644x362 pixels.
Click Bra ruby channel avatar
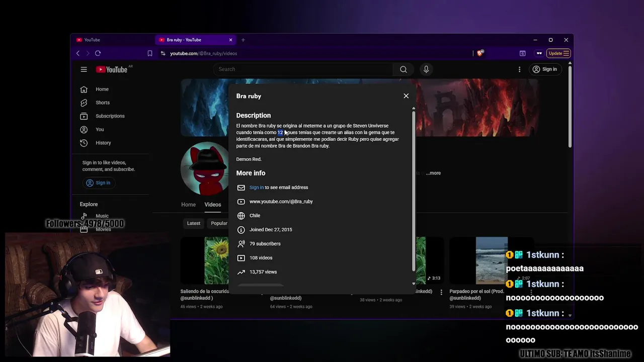tap(206, 168)
